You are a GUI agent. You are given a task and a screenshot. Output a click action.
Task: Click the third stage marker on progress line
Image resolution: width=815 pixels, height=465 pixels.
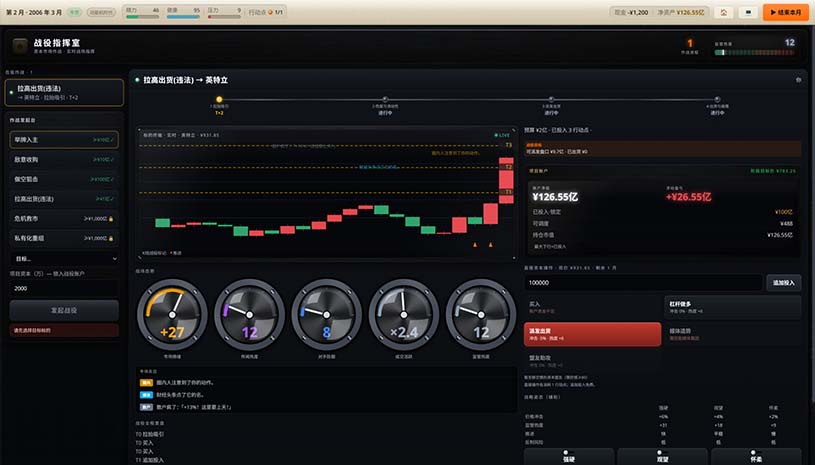[551, 99]
